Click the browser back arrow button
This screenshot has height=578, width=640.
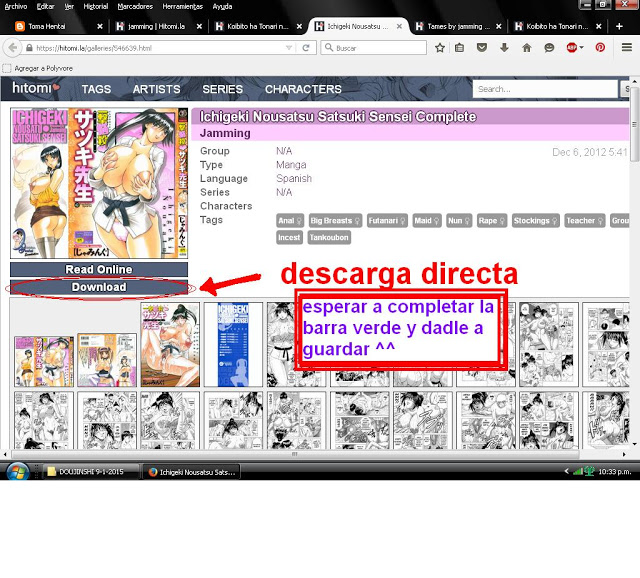pos(12,48)
